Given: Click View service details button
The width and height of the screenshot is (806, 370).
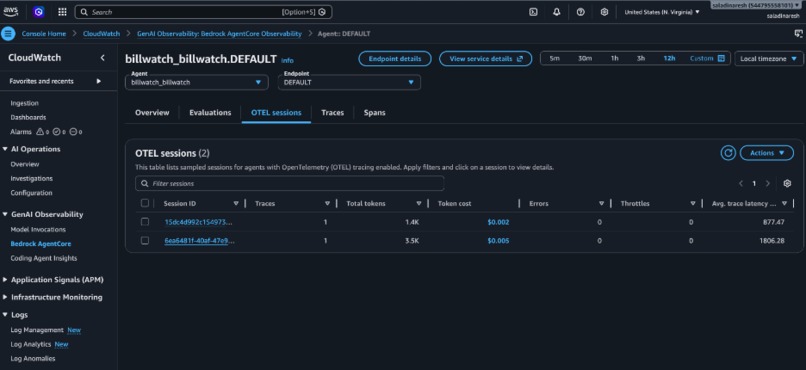Looking at the screenshot, I should click(x=486, y=59).
